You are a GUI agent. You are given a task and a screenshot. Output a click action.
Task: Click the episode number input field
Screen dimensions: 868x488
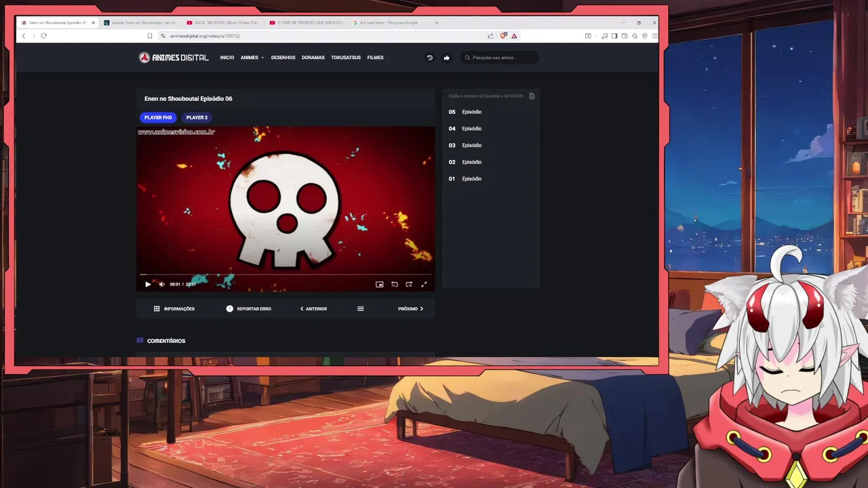[486, 96]
